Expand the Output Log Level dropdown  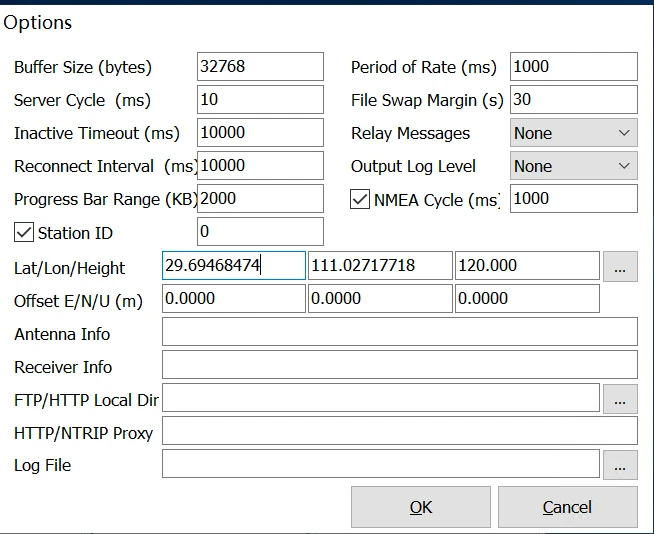click(573, 166)
